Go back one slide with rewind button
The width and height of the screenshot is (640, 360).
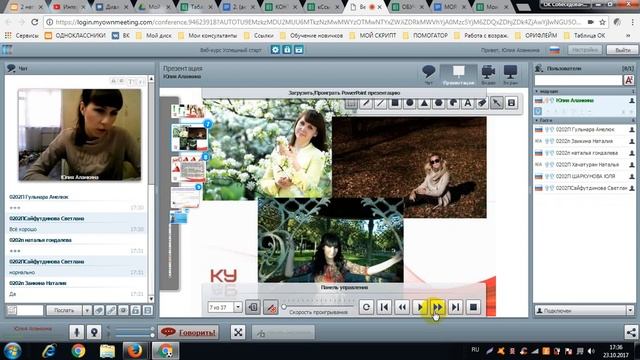[x=402, y=307]
